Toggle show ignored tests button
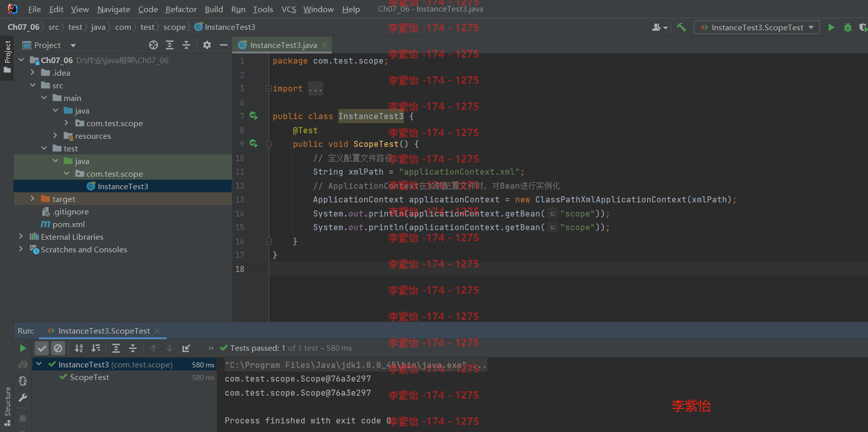The image size is (868, 432). [59, 348]
